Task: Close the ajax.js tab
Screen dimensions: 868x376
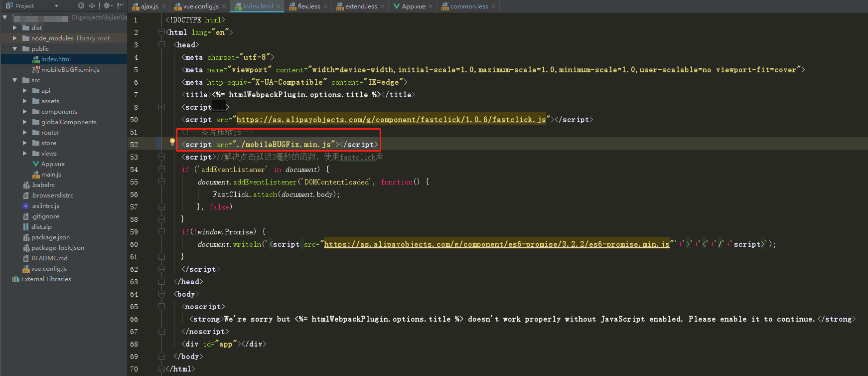Action: [x=164, y=6]
